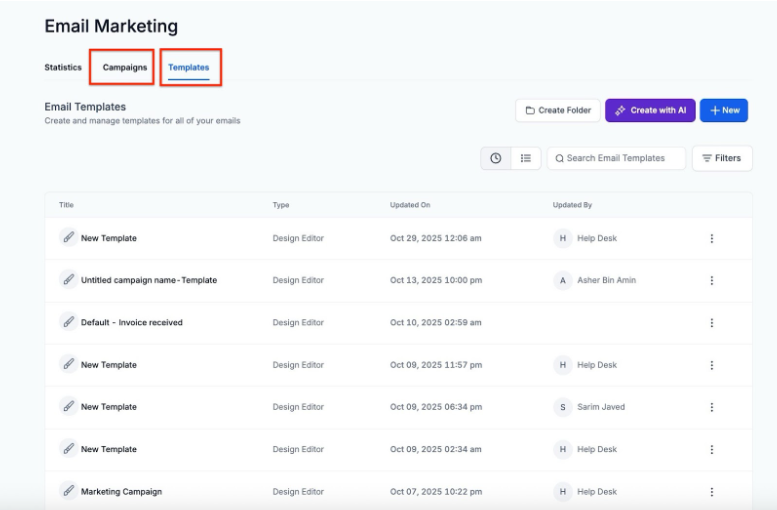Select the Templates tab
The image size is (777, 510).
189,68
